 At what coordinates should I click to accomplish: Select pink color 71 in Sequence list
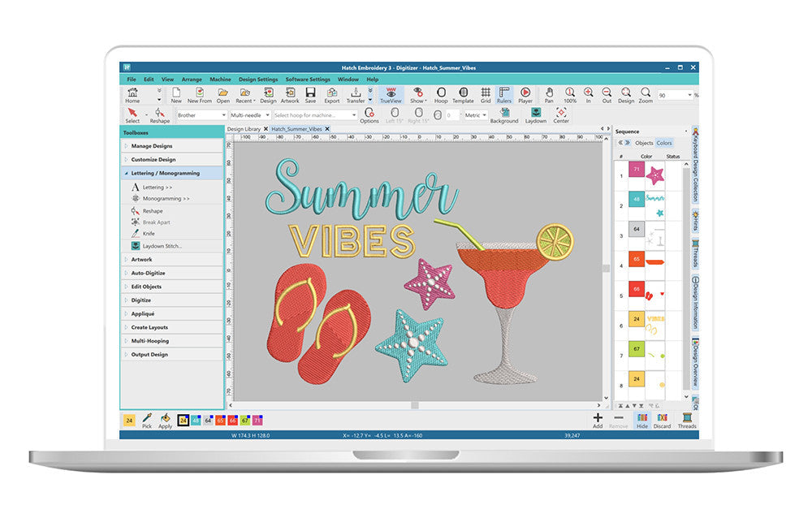point(637,171)
